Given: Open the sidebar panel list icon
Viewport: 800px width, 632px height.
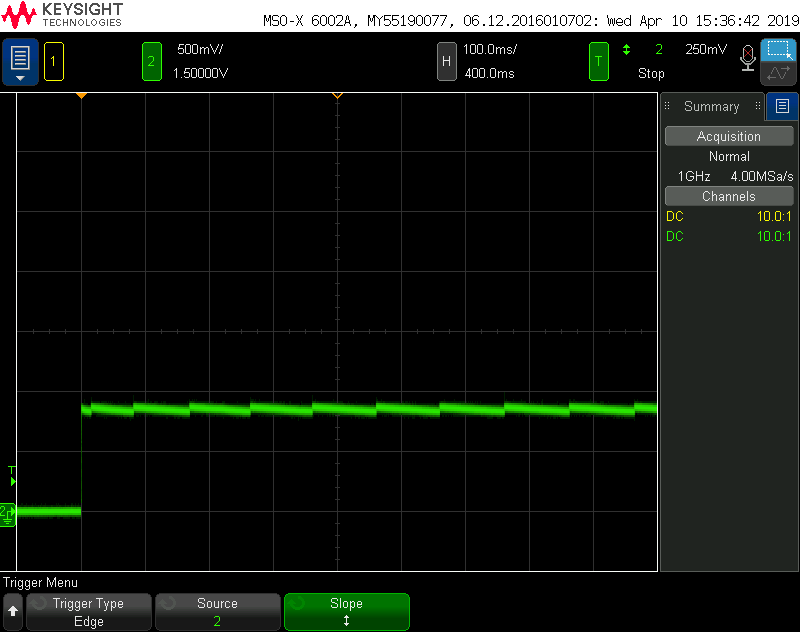Looking at the screenshot, I should (782, 106).
